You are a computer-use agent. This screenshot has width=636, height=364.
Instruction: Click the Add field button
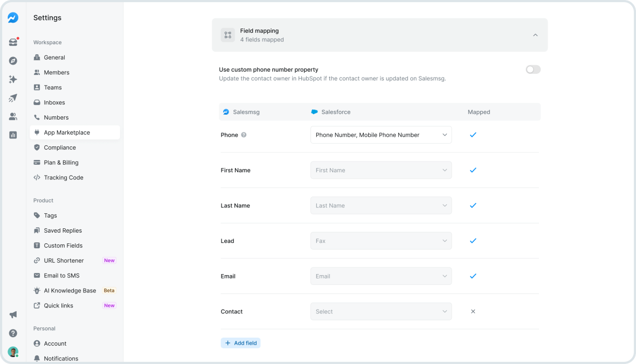click(x=240, y=342)
